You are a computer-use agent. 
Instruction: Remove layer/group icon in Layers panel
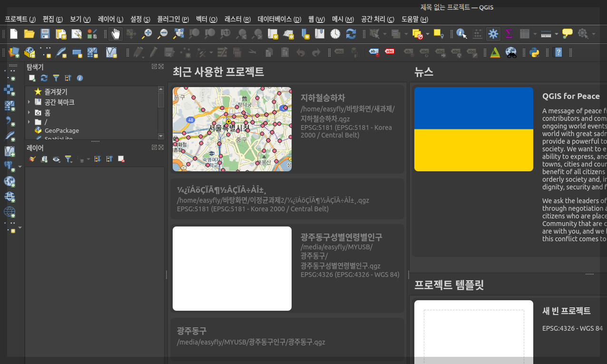coord(121,159)
